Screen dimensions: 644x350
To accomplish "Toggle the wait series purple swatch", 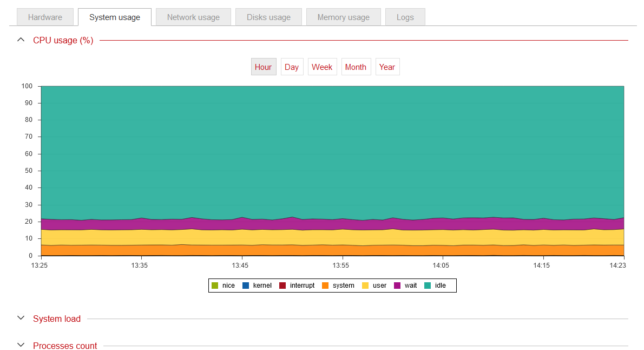I will (x=397, y=286).
